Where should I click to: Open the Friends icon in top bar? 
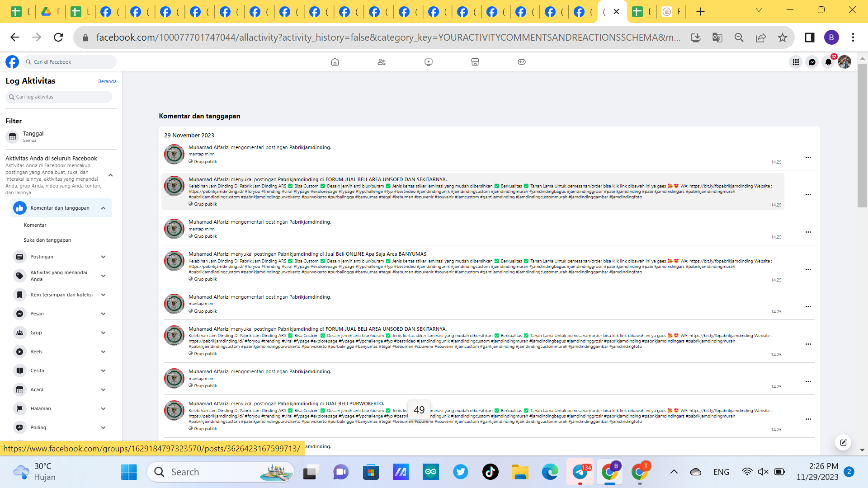pyautogui.click(x=382, y=62)
